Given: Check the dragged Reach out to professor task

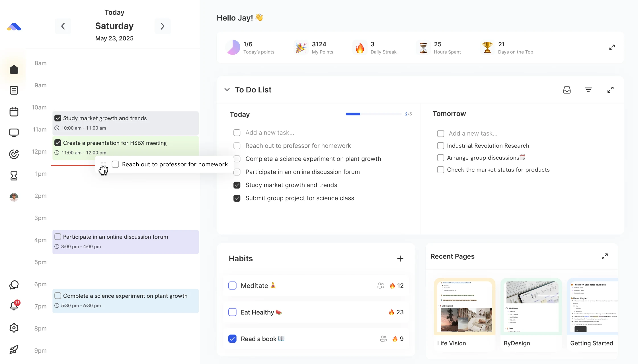Looking at the screenshot, I should pyautogui.click(x=115, y=164).
